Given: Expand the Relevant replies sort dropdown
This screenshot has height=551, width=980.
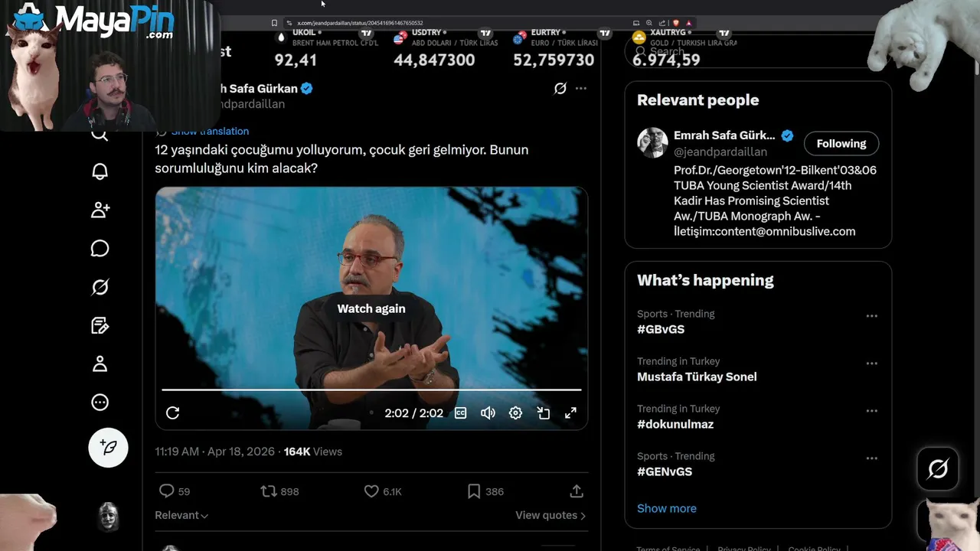Looking at the screenshot, I should click(x=181, y=515).
